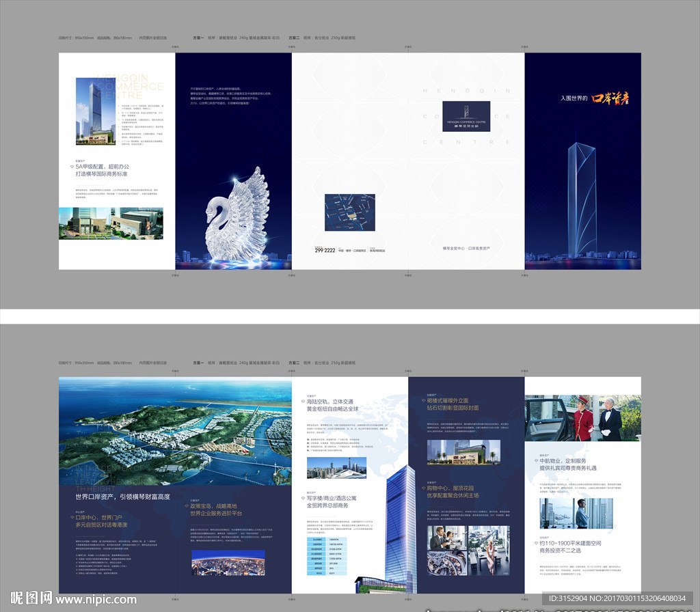This screenshot has width=700, height=612.
Task: Click the calligraphy text 口岸资产
Action: (610, 98)
